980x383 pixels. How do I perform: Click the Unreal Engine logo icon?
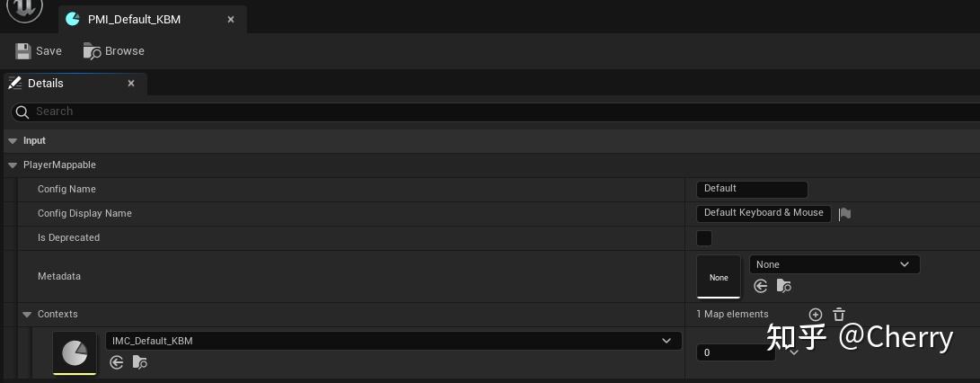coord(24,11)
